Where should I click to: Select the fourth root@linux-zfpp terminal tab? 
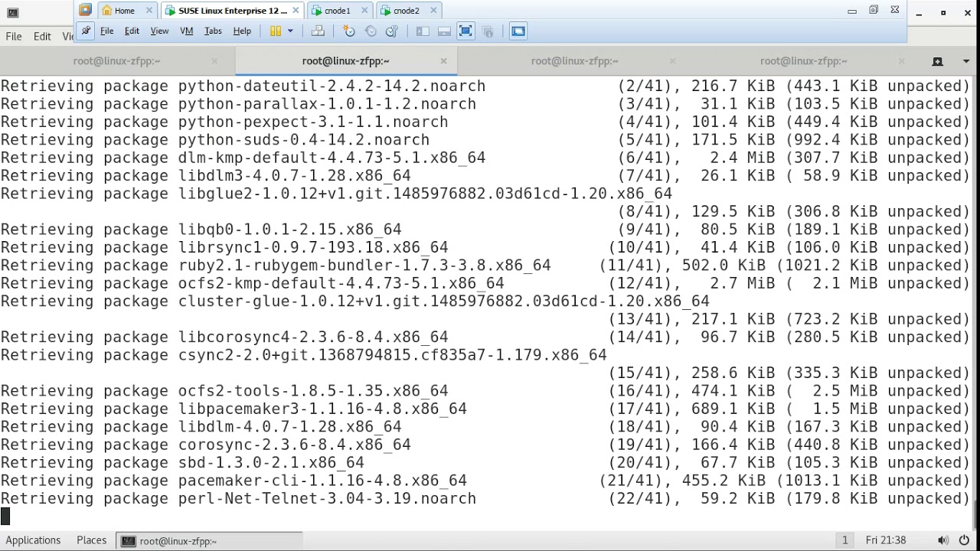803,60
